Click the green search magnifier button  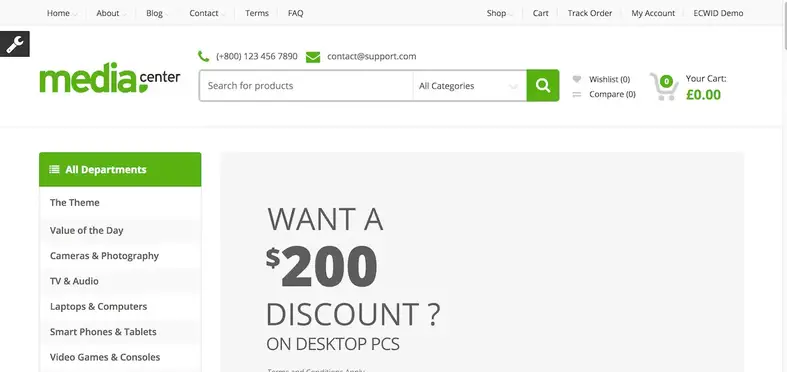(543, 85)
